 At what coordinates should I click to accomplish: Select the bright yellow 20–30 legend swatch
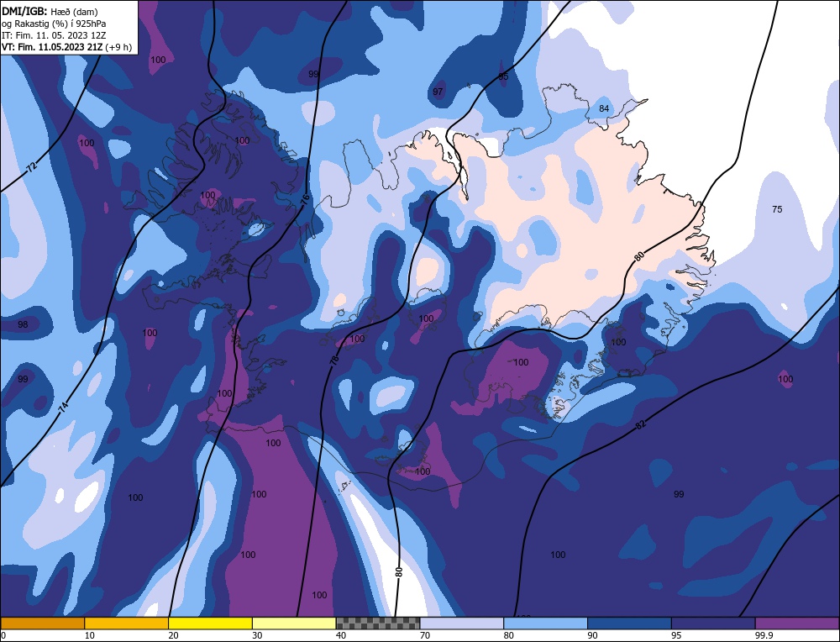point(210,623)
